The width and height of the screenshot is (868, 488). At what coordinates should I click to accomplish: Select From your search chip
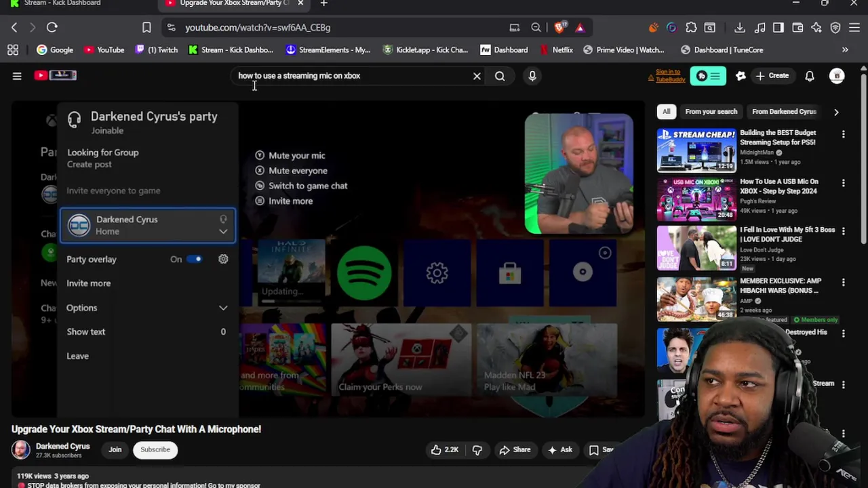pos(711,112)
